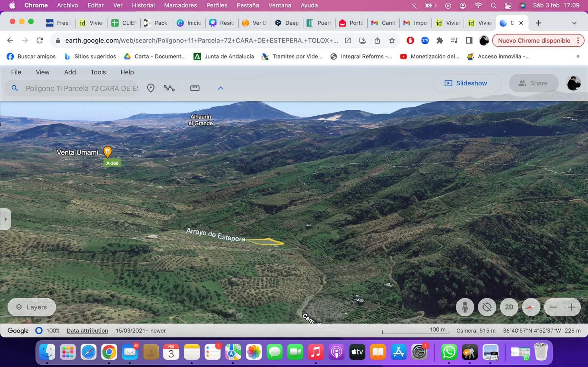
Task: Open the Chrome tab search dropdown
Action: (574, 23)
